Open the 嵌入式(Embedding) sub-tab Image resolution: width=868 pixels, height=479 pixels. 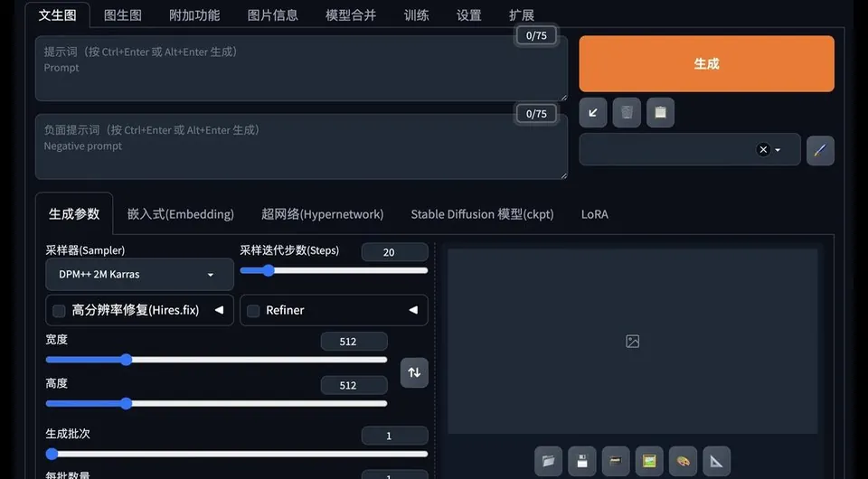pos(181,214)
